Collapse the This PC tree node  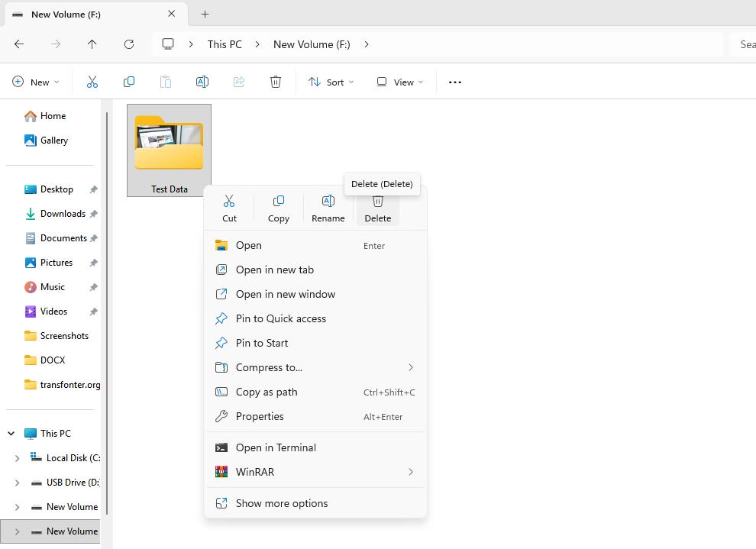click(11, 434)
